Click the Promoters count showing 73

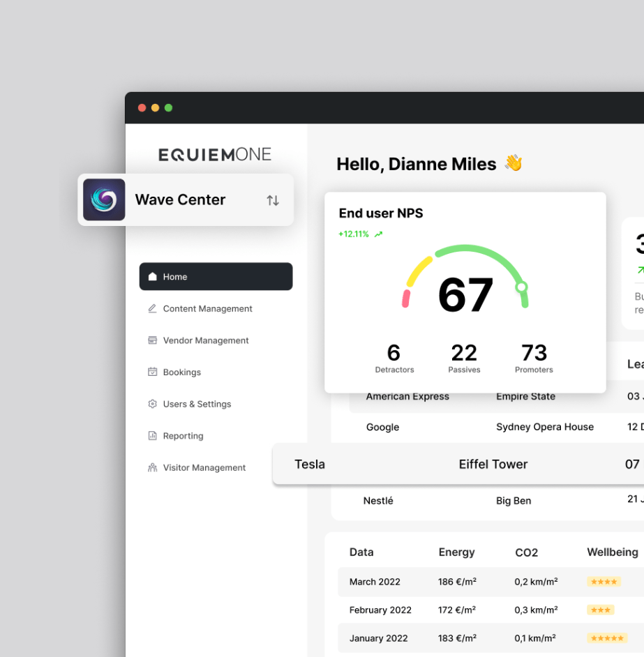(533, 353)
